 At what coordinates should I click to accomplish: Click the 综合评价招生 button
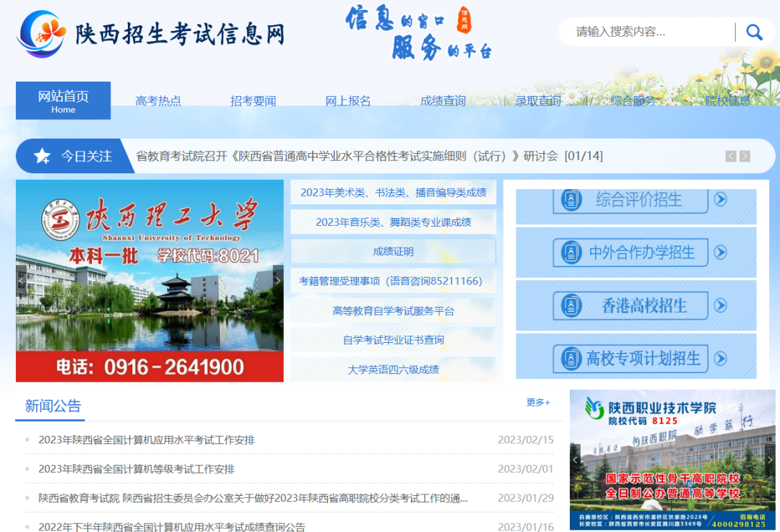[x=630, y=201]
